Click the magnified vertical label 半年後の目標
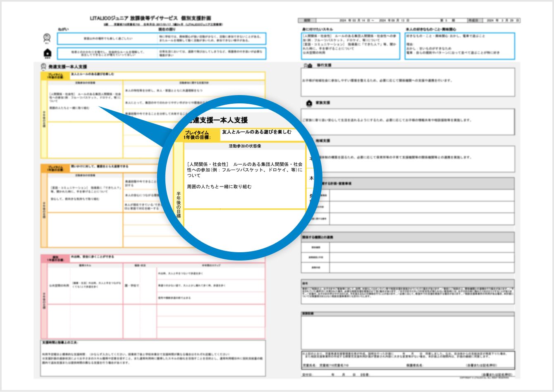 pyautogui.click(x=179, y=205)
